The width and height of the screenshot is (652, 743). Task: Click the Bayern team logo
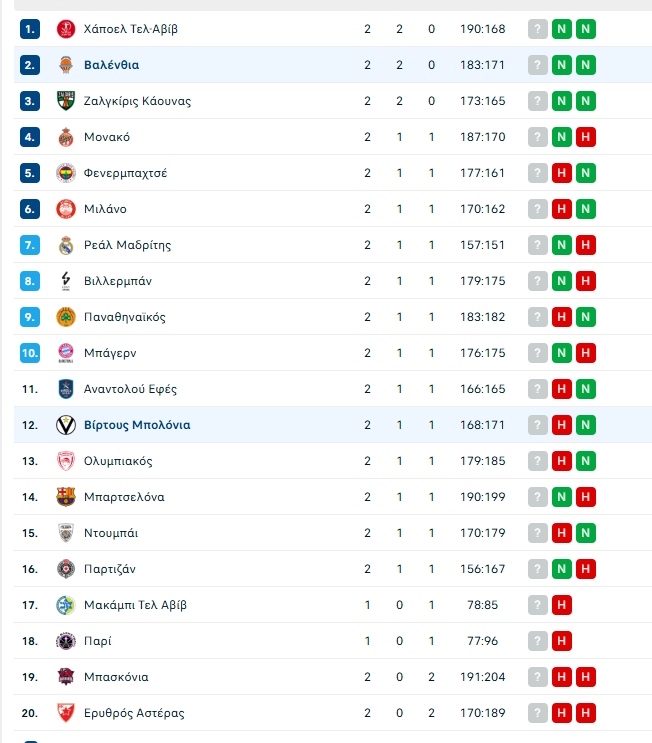(66, 353)
